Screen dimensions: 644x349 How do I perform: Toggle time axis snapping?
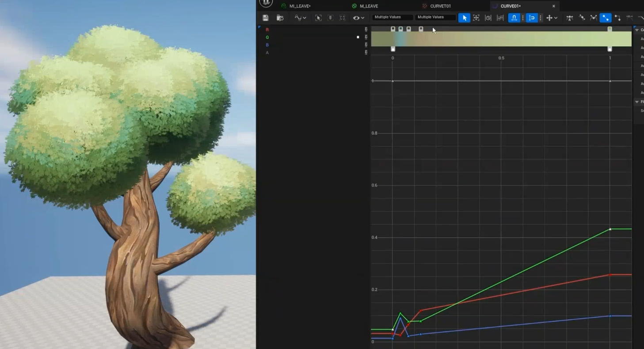[x=514, y=18]
